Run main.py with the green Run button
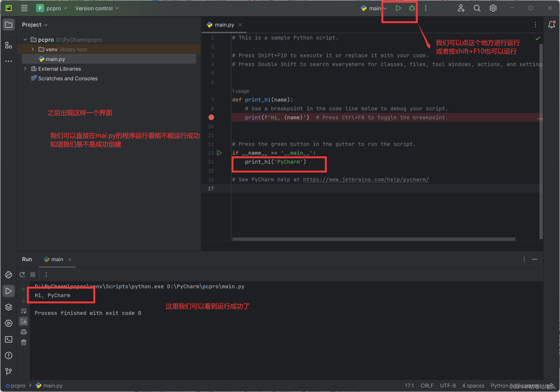560x392 pixels. pos(399,8)
